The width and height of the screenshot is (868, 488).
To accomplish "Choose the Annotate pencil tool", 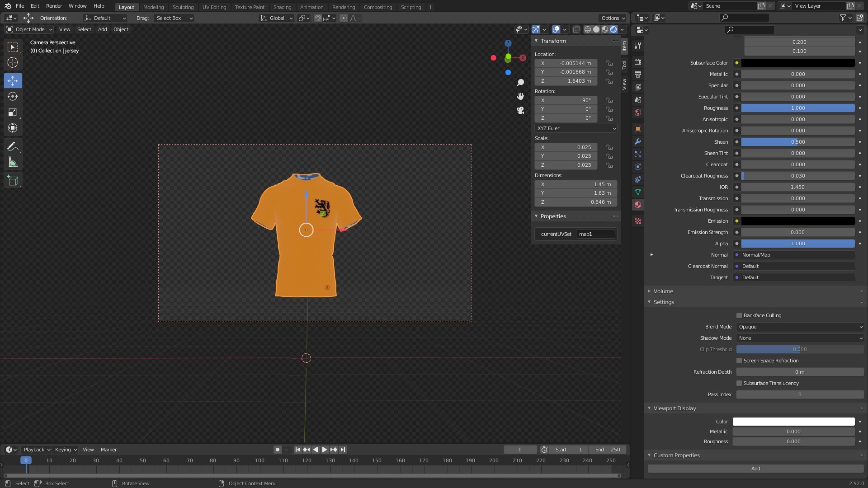I will click(13, 146).
